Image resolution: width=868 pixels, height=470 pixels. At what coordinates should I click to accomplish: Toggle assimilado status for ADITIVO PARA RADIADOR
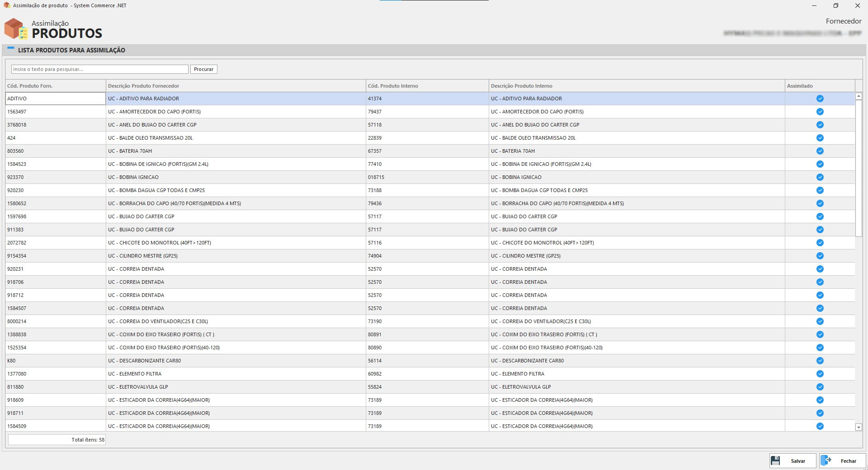[820, 99]
